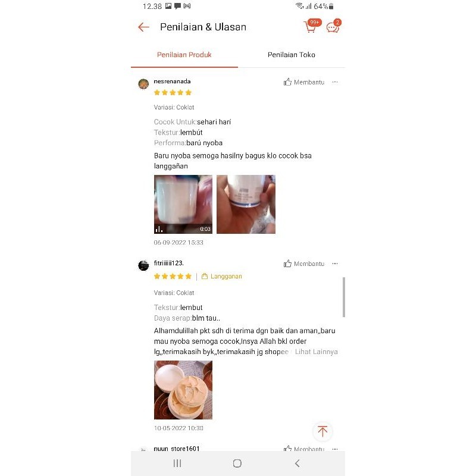The image size is (476, 476).
Task: Tap the back arrow icon
Action: pyautogui.click(x=143, y=27)
